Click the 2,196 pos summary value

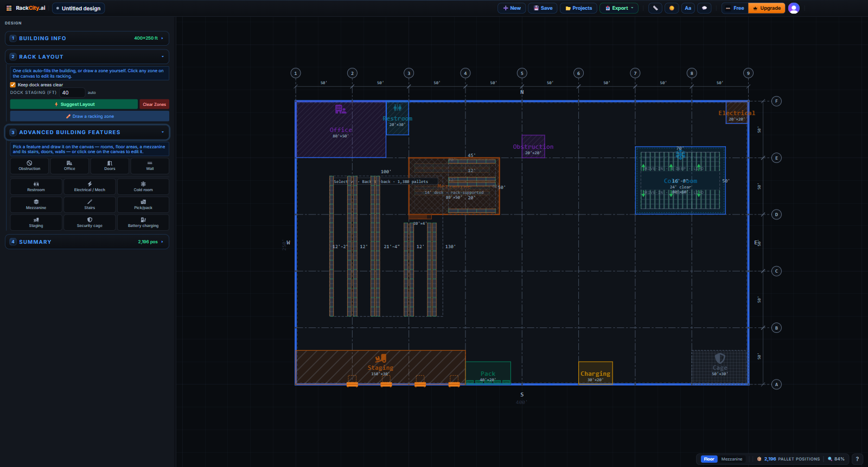[x=148, y=242]
